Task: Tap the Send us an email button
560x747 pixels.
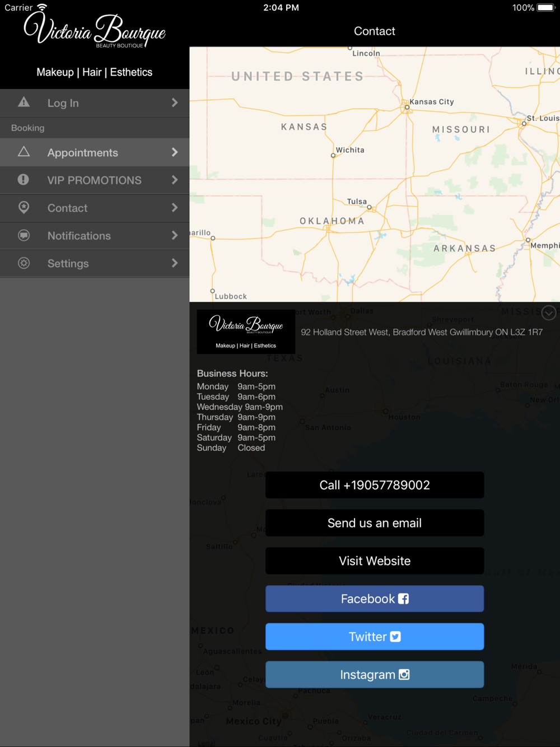Action: coord(375,523)
